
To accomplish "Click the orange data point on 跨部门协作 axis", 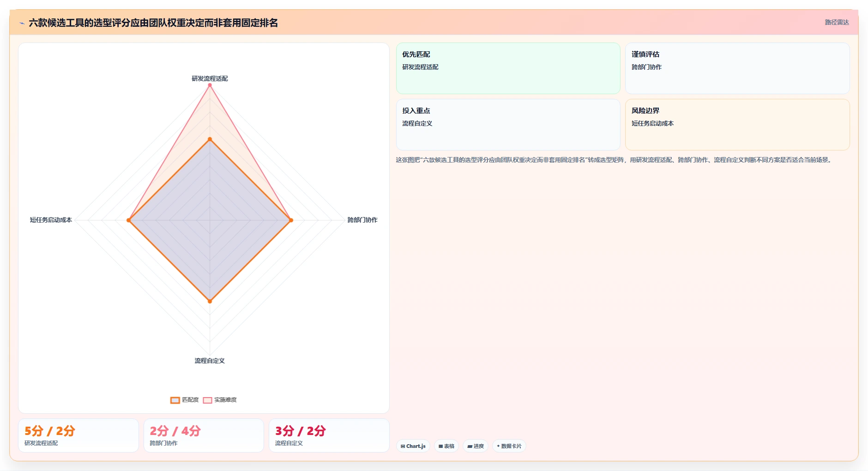I will click(291, 220).
